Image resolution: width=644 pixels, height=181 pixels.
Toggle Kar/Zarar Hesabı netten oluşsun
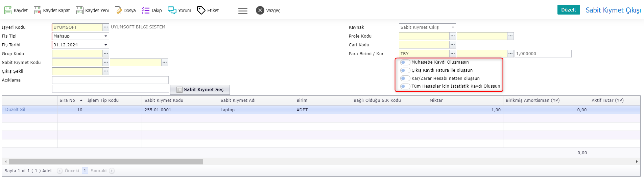[405, 78]
